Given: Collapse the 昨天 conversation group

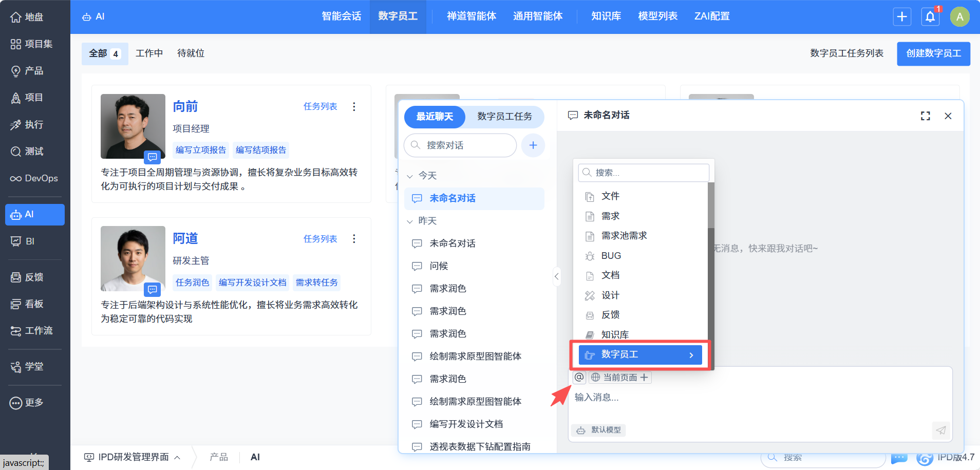Looking at the screenshot, I should (x=410, y=221).
